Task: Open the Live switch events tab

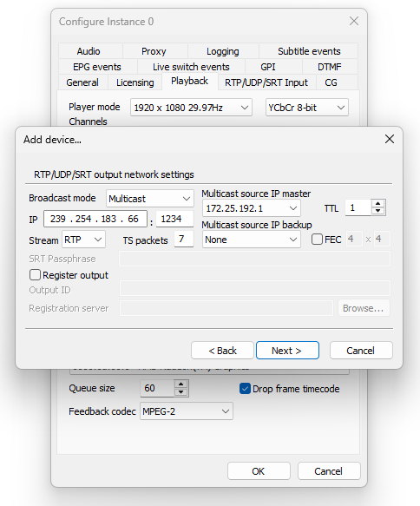Action: [x=191, y=67]
